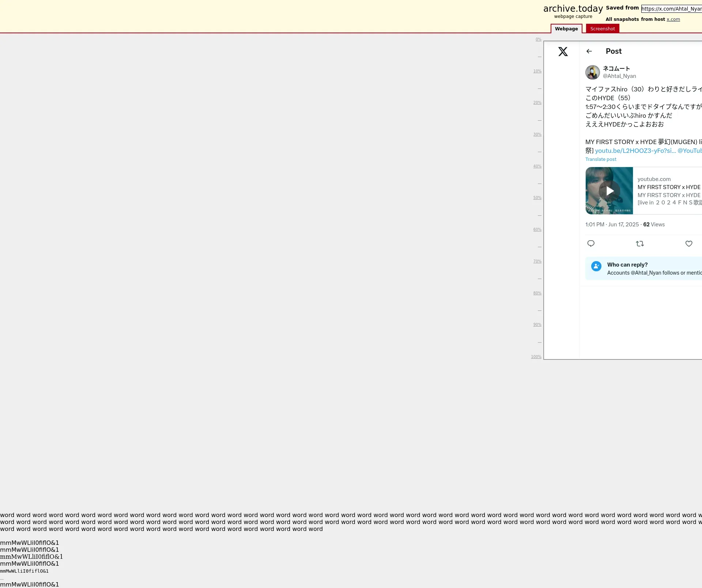Click the Post header title
The height and width of the screenshot is (588, 702).
tap(614, 51)
